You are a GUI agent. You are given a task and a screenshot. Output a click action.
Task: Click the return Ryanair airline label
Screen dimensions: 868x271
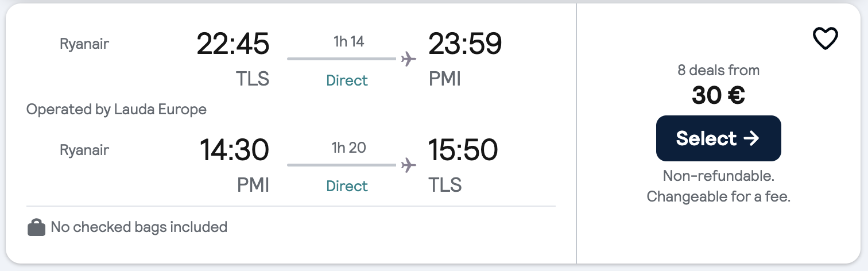pyautogui.click(x=84, y=150)
